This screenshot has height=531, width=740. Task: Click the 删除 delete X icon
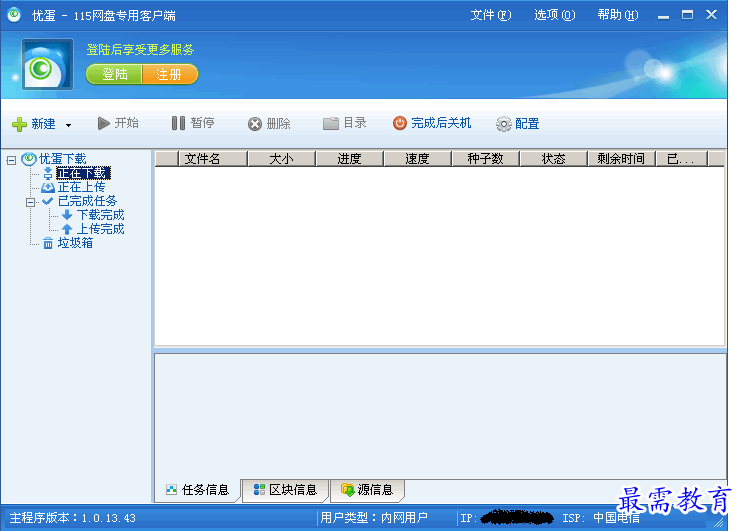pyautogui.click(x=255, y=124)
